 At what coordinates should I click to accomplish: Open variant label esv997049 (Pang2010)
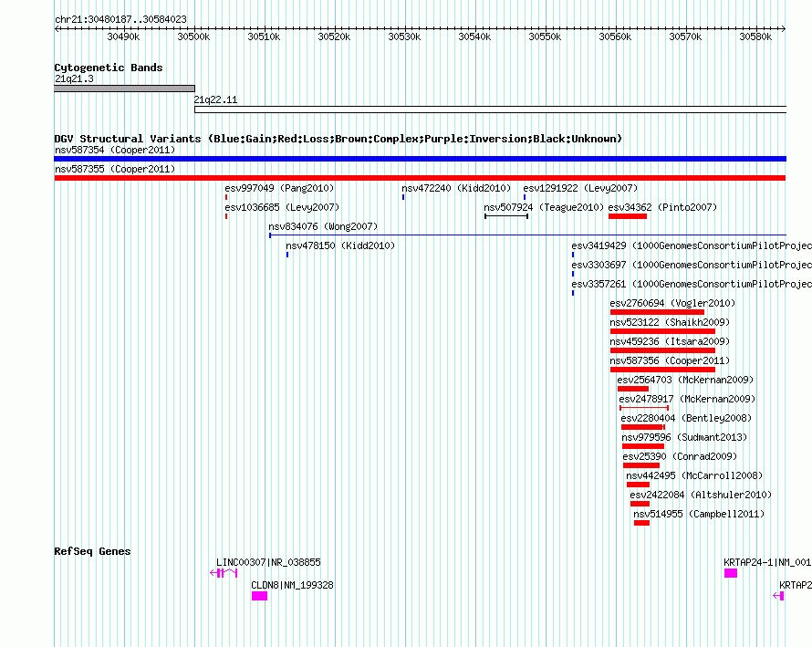click(279, 188)
